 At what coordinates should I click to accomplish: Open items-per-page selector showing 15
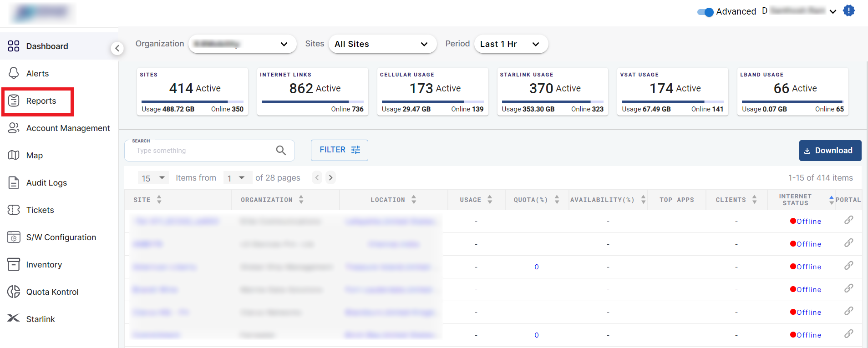pyautogui.click(x=153, y=178)
